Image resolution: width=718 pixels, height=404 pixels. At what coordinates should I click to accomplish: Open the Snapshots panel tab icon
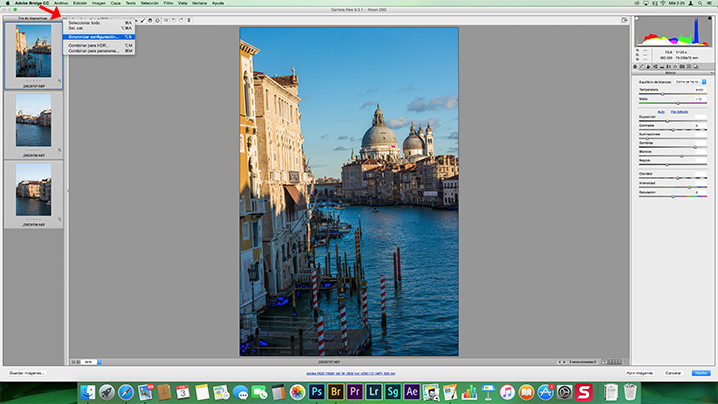coord(696,66)
